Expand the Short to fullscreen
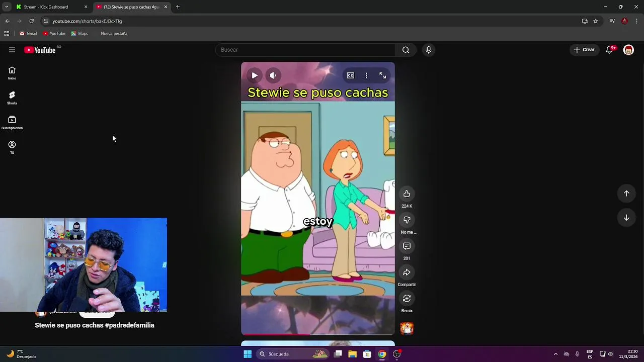Screen dimensions: 644x362 click(382, 75)
